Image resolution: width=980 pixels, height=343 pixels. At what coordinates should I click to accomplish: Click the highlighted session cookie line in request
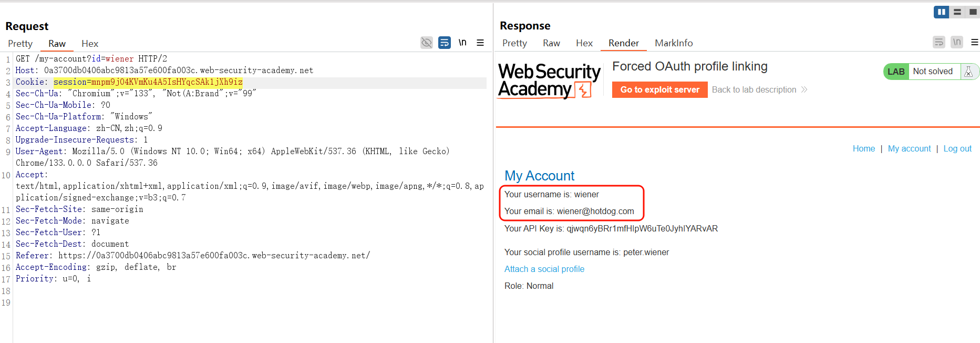148,82
